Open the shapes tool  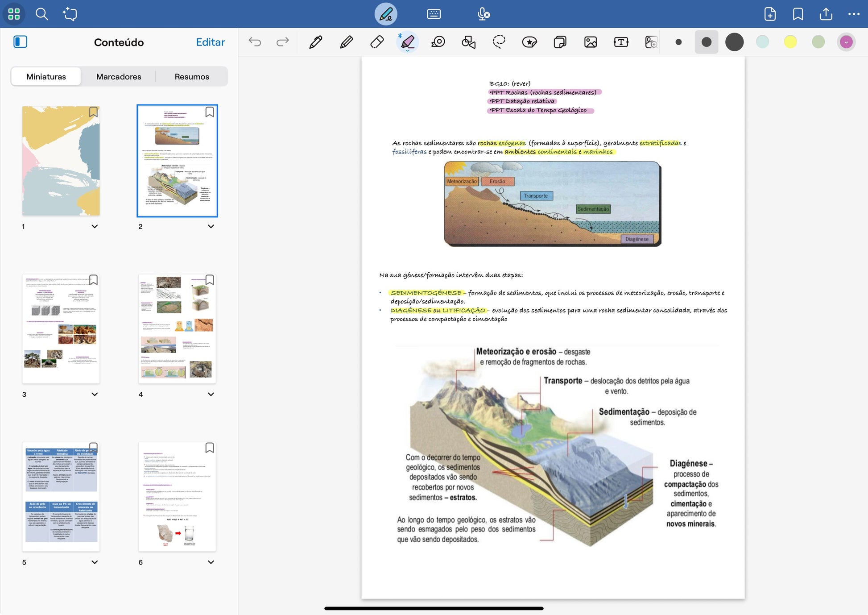click(x=468, y=42)
